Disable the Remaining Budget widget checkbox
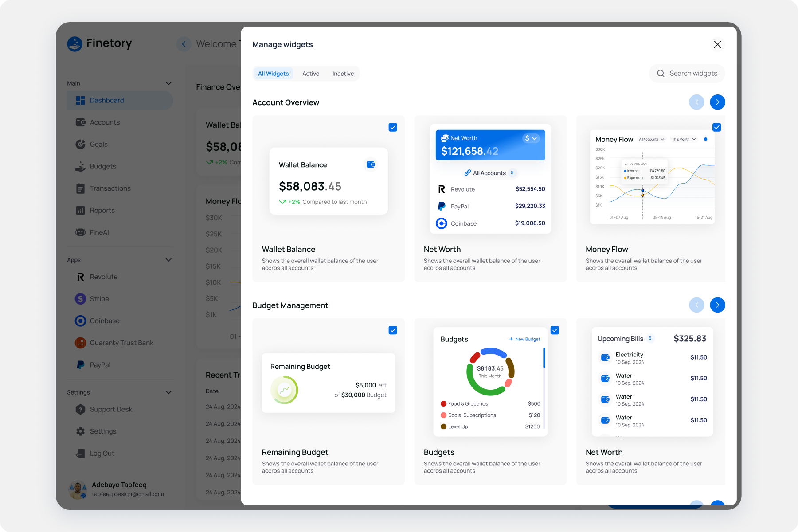 coord(393,330)
